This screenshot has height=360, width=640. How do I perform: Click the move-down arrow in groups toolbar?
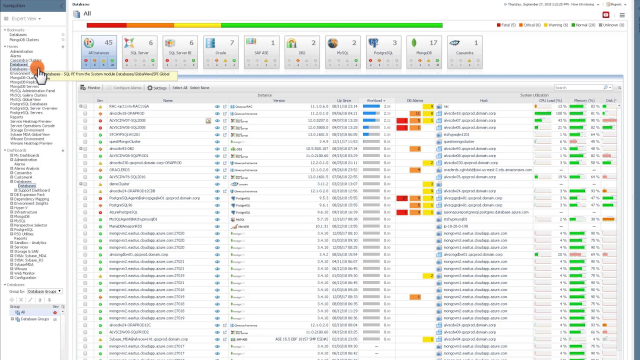[49, 300]
